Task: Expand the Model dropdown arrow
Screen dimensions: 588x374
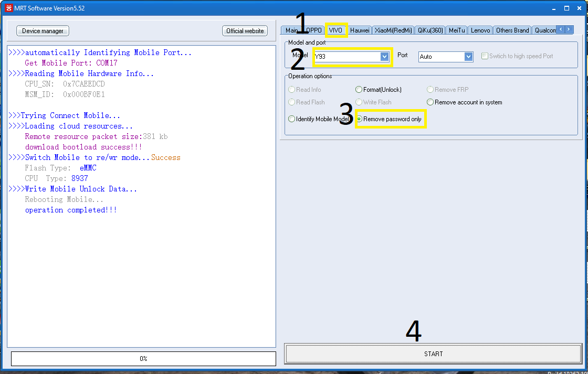Action: coord(384,57)
